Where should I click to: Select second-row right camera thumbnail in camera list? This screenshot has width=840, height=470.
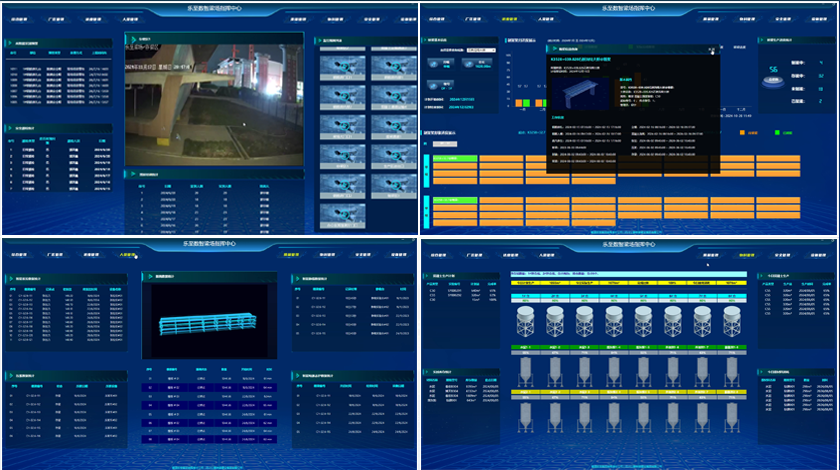point(393,97)
